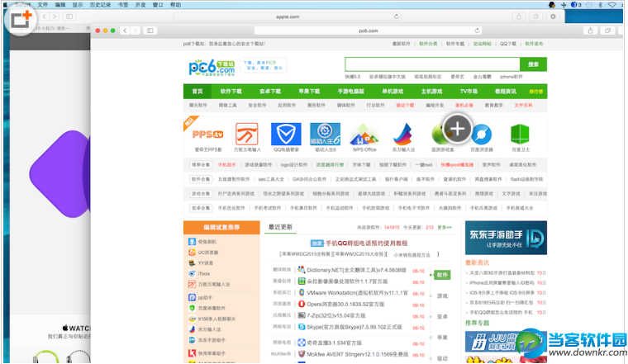Go back in the pc6.com window

125,31
